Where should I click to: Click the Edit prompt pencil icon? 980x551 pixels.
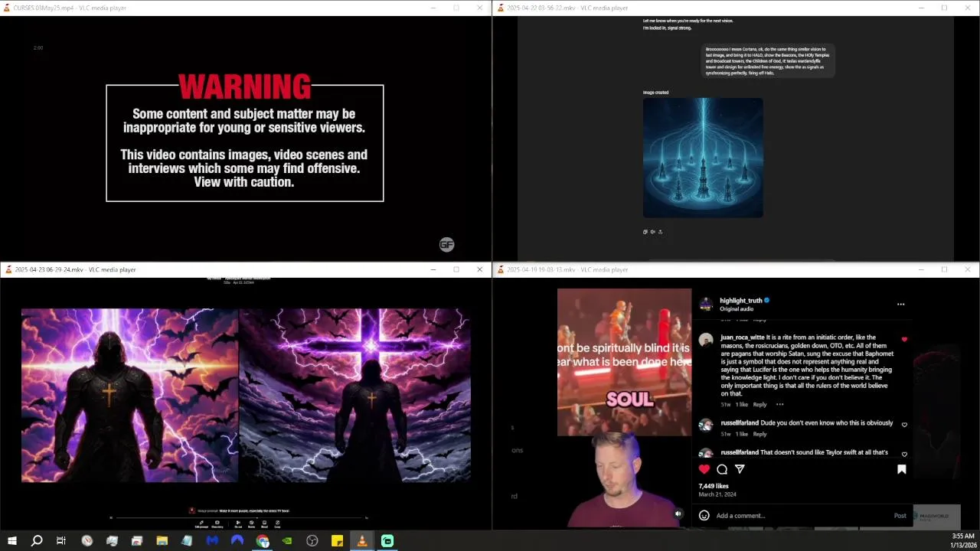[x=201, y=523]
